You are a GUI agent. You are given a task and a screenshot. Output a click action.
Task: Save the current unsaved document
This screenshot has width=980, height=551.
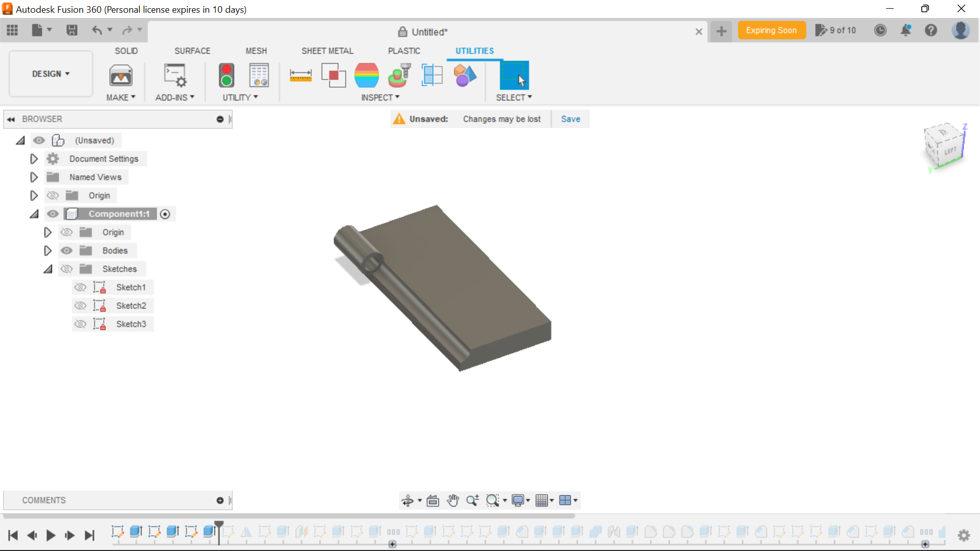572,119
